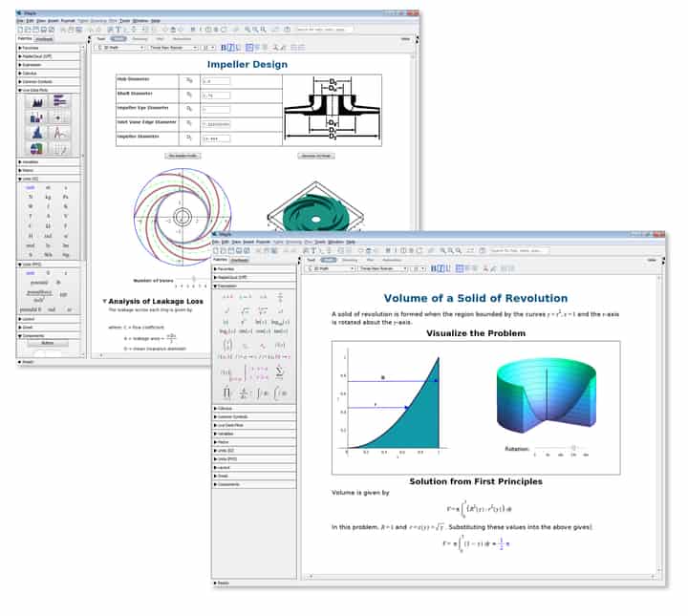Click Italic in the Solid of Revolution window

pyautogui.click(x=441, y=268)
